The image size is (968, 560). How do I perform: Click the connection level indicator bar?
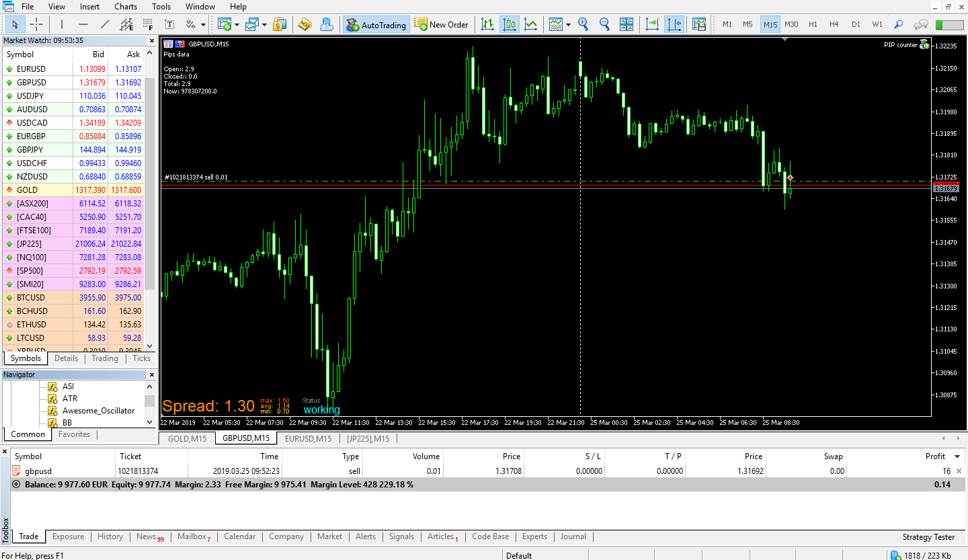pos(949,25)
